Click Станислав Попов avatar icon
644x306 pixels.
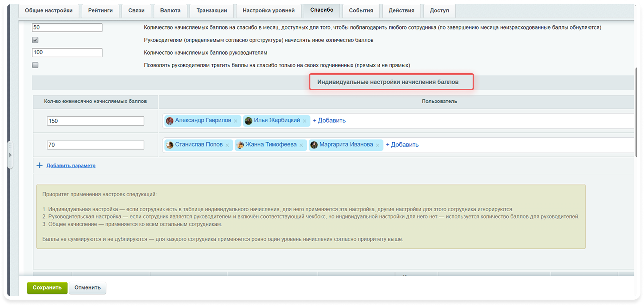tap(170, 145)
